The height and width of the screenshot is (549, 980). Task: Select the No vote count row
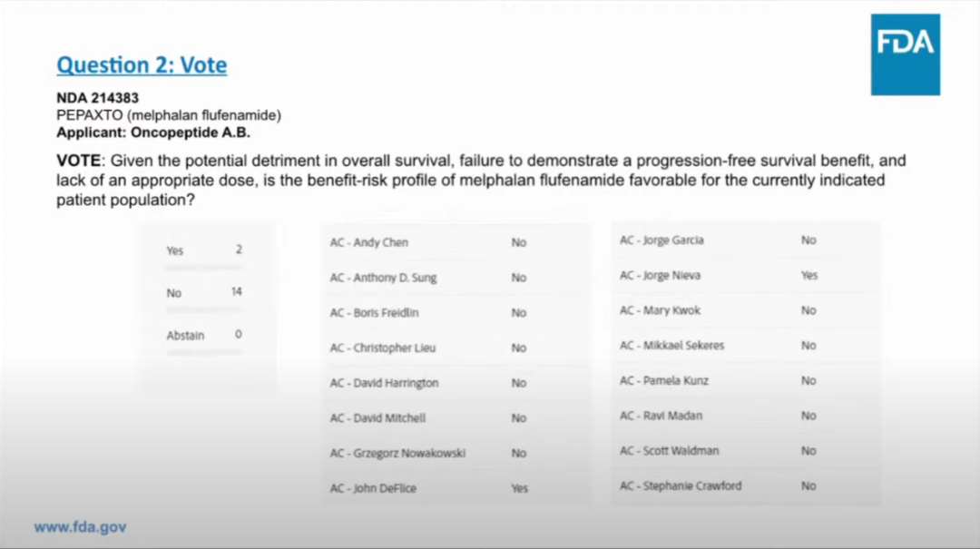[x=204, y=292]
